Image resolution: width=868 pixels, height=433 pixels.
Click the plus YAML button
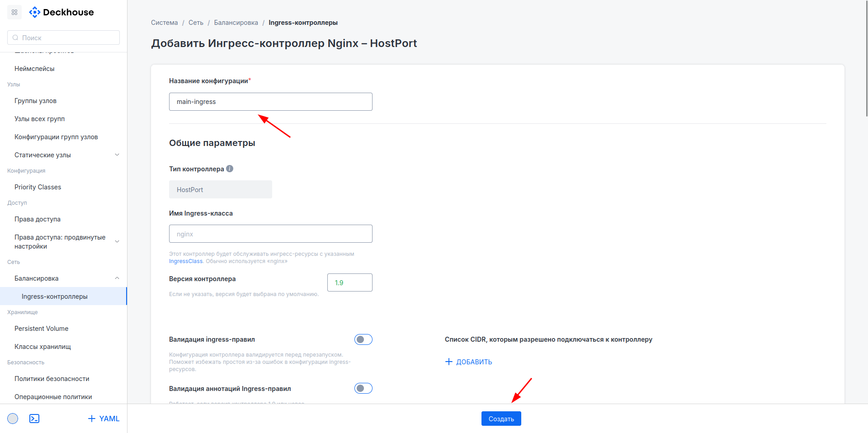coord(104,419)
